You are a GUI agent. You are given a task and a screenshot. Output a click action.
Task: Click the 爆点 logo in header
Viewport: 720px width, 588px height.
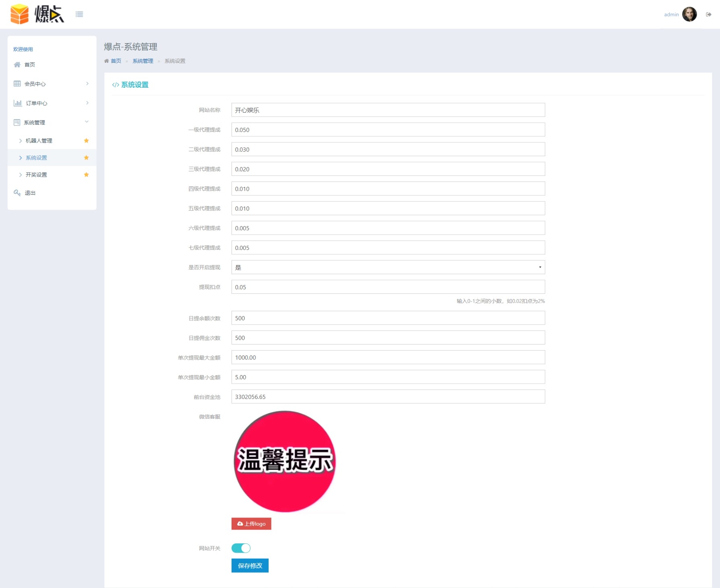coord(37,14)
